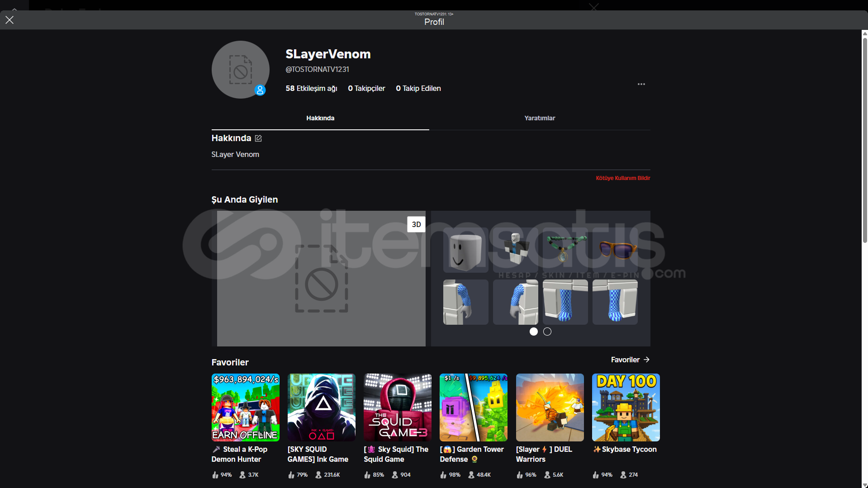
Task: Click the 98% thumbs-up rating under Garden Tower
Action: (450, 475)
